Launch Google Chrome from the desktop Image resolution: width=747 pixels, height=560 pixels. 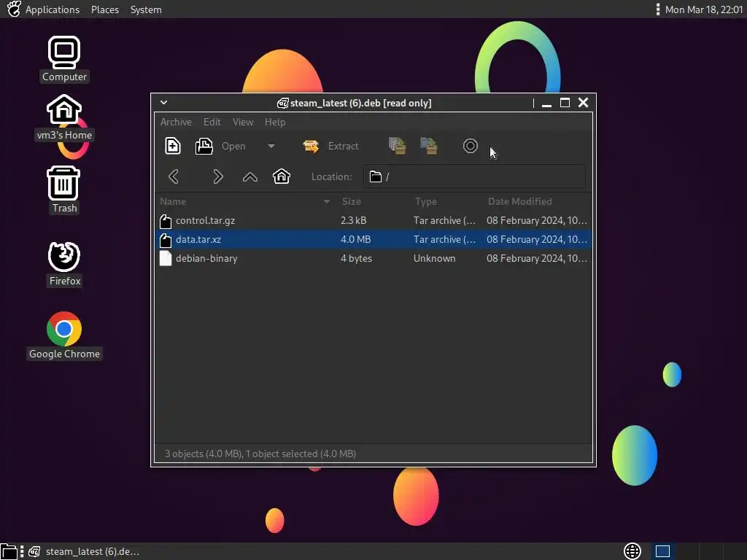click(x=64, y=335)
